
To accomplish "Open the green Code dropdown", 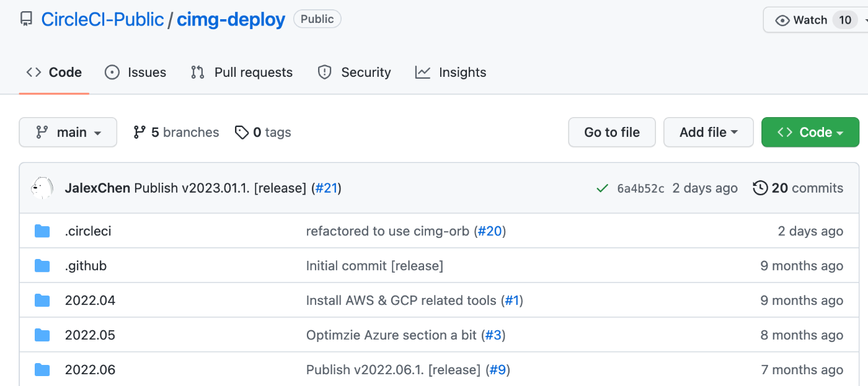I will (x=810, y=132).
